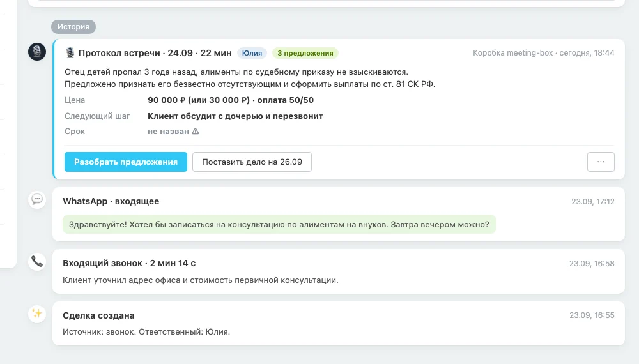639x364 pixels.
Task: Click 'Коробка meeting-box · сегодня, 18:44' text
Action: tap(543, 52)
